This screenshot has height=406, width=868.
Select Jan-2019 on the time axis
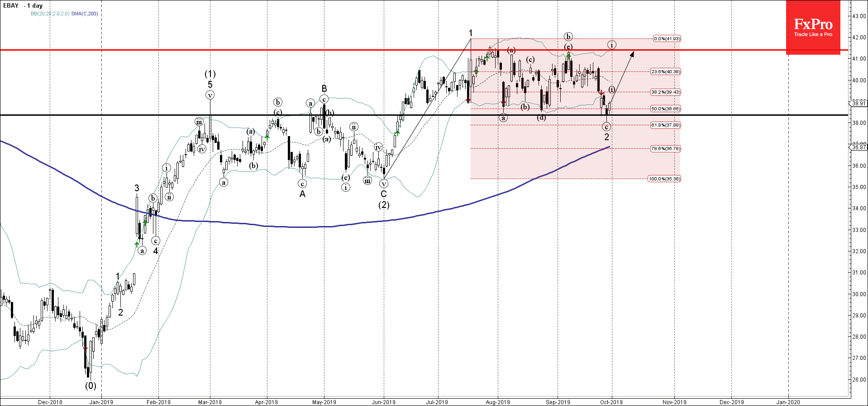(x=101, y=402)
